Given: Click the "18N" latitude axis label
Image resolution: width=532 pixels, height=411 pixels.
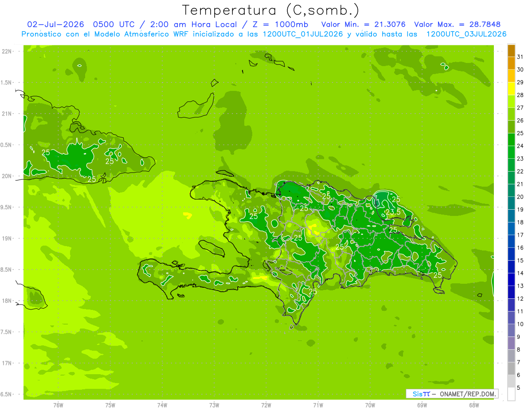Looking at the screenshot, I should click(7, 301).
